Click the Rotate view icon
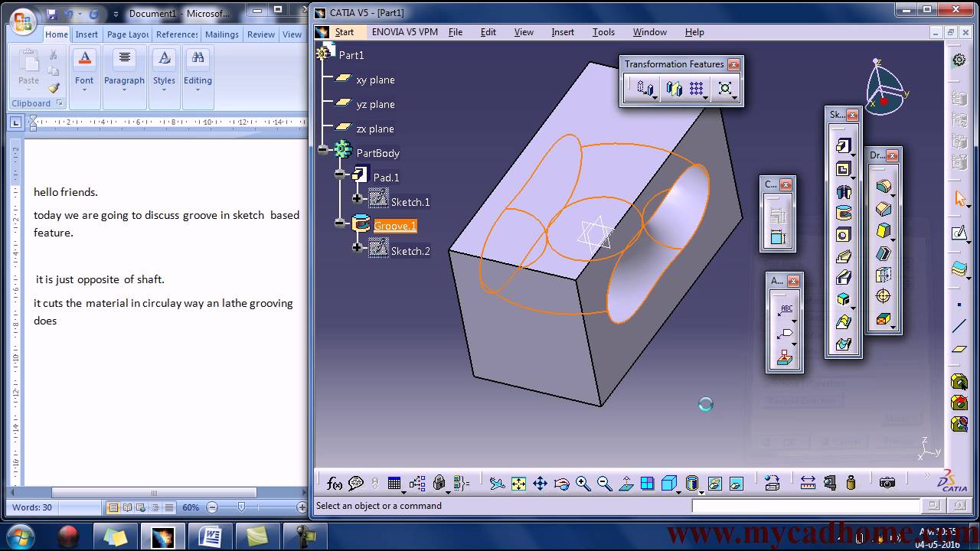980x551 pixels. pyautogui.click(x=561, y=483)
